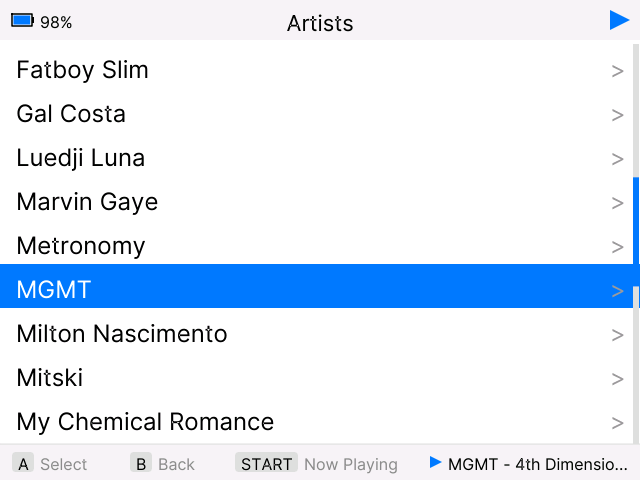The image size is (640, 480).
Task: Open the Now Playing screen label
Action: tap(351, 464)
